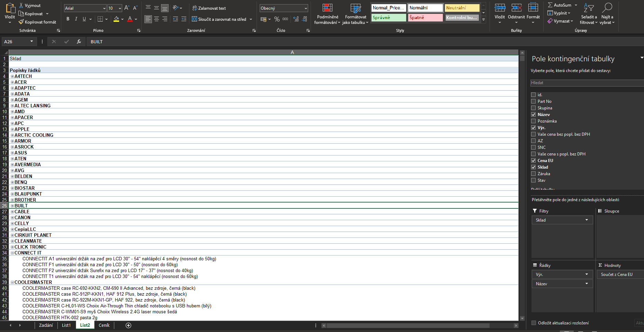Align text to the left
Screen dimensions: 644x332
coord(148,19)
